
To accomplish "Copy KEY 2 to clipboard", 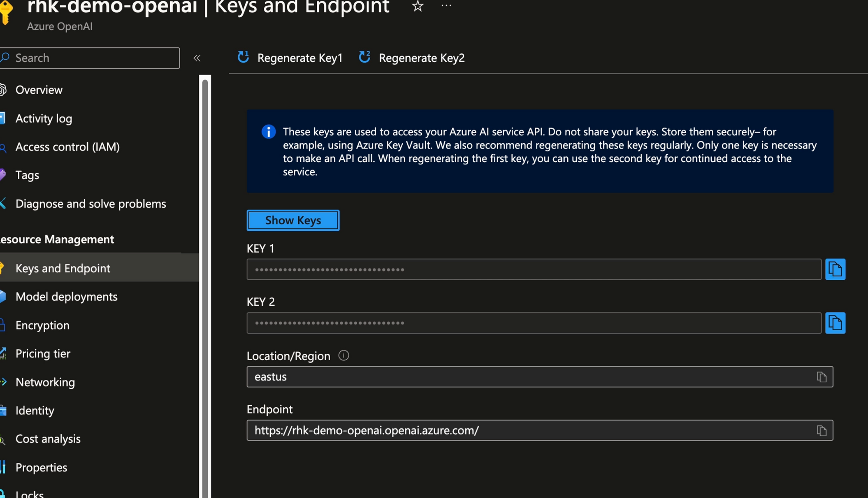I will (835, 323).
